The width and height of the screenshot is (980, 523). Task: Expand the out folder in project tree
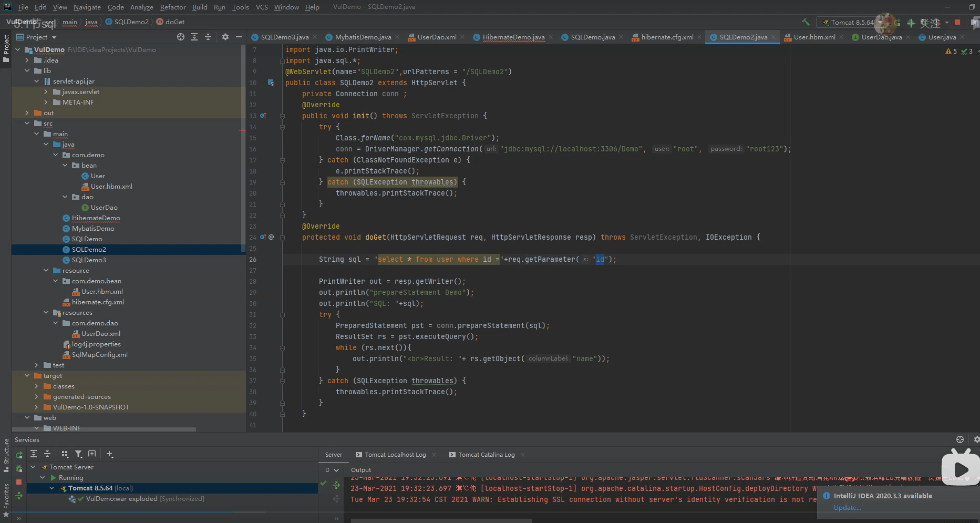point(27,113)
